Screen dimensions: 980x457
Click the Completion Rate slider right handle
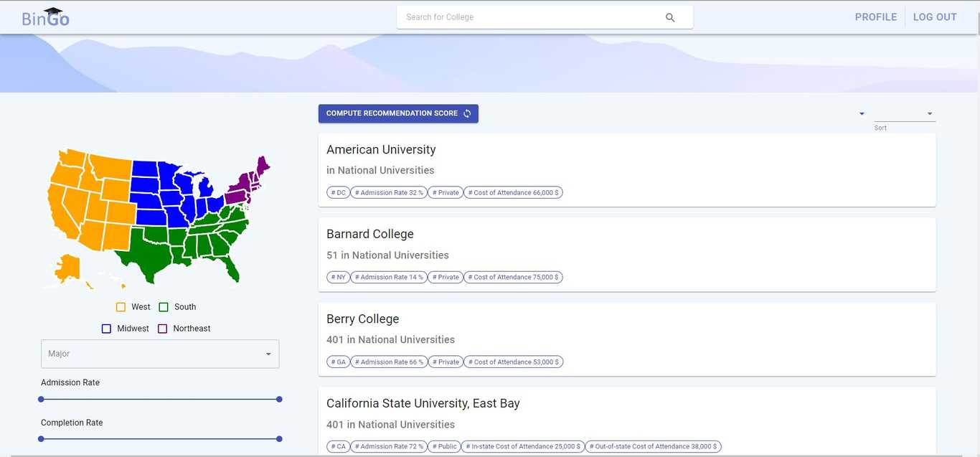pos(279,438)
